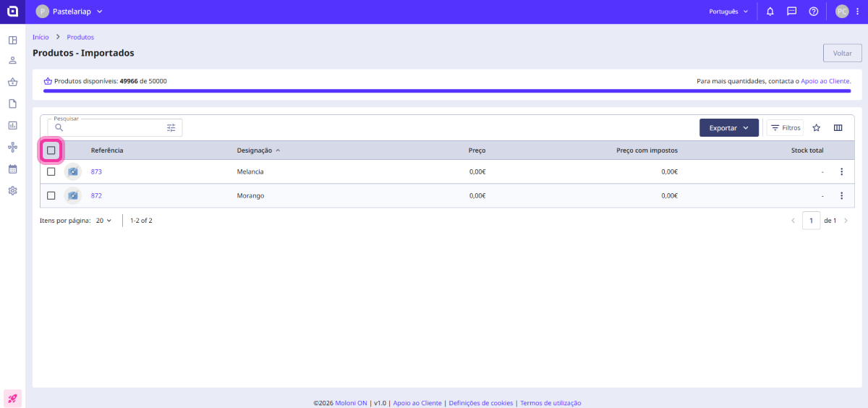Click the Morango product image placeholder

point(73,195)
